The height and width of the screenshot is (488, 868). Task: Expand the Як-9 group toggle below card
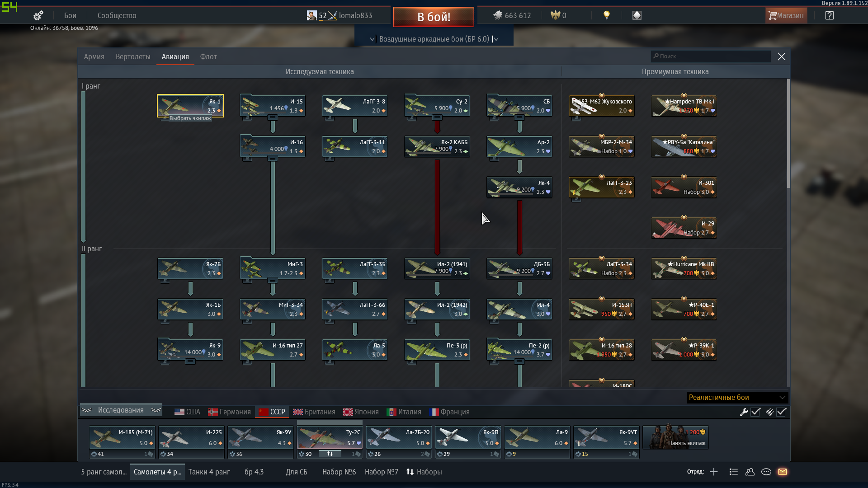pyautogui.click(x=190, y=361)
